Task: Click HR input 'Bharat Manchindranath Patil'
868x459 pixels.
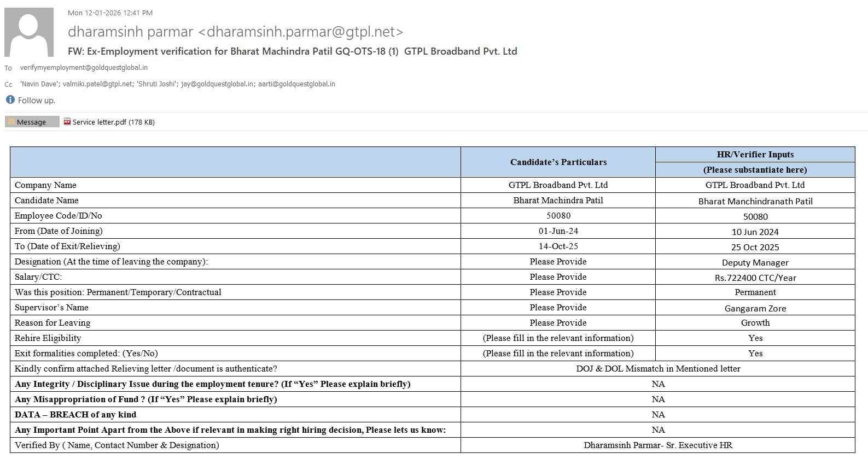Action: 755,201
